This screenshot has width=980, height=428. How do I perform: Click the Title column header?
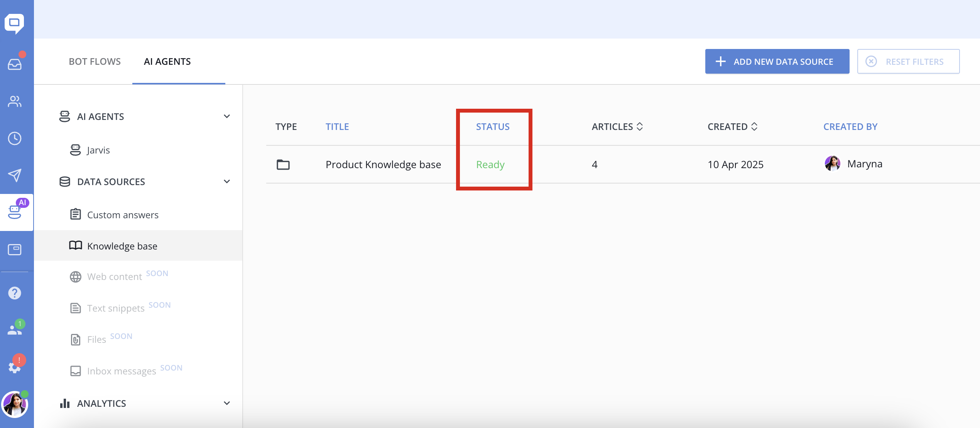point(337,126)
